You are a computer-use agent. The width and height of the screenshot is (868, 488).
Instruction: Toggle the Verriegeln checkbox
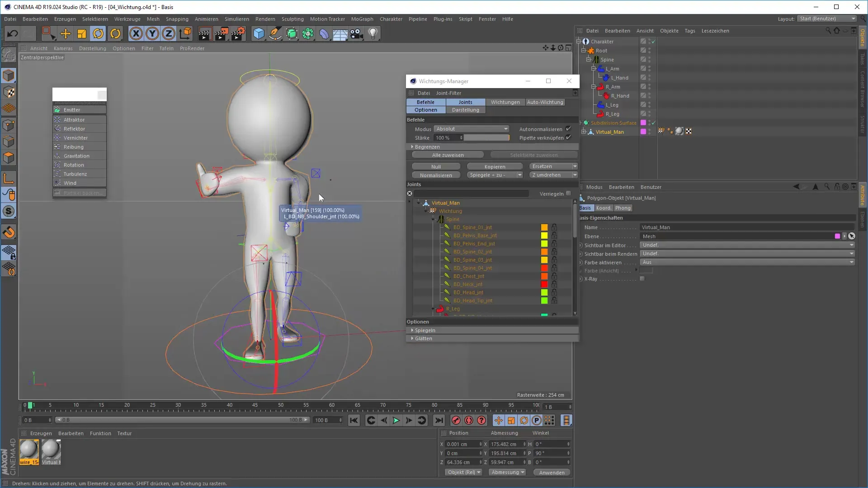point(568,193)
